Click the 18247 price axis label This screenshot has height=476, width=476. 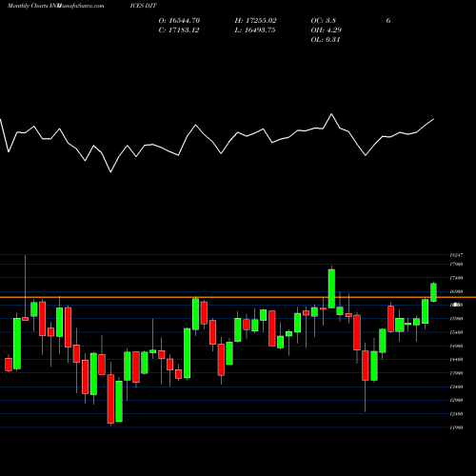pos(456,255)
